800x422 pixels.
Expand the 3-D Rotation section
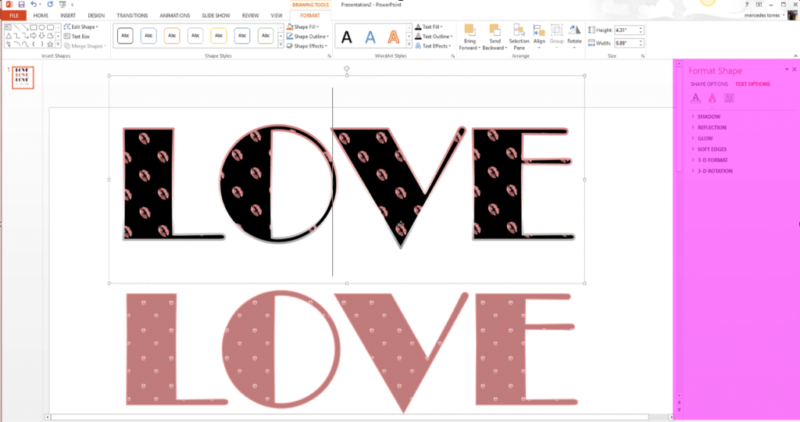(714, 171)
